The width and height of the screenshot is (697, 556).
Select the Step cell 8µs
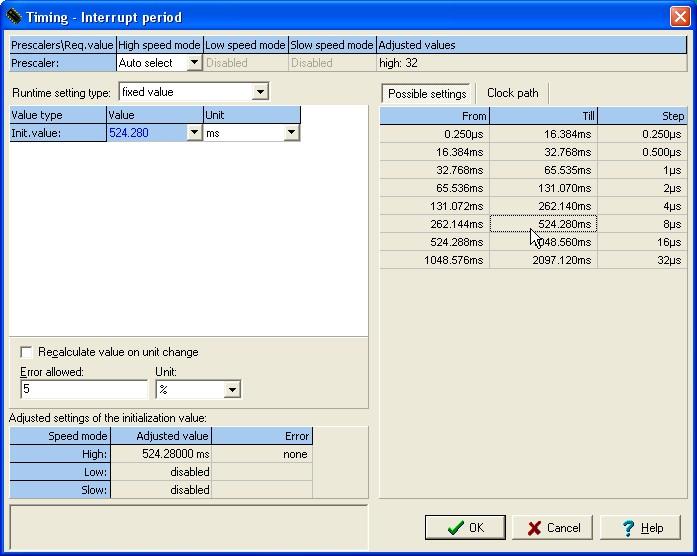coord(642,224)
